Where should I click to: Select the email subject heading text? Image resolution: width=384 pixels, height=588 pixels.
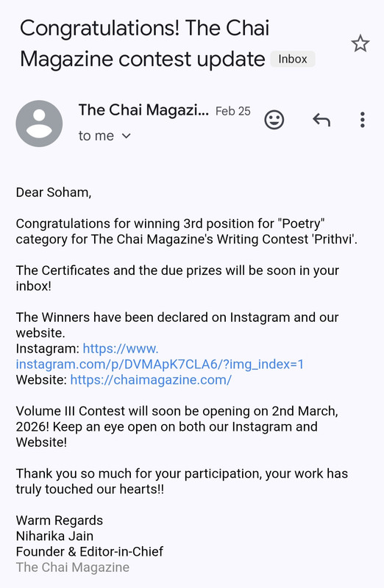[x=144, y=43]
